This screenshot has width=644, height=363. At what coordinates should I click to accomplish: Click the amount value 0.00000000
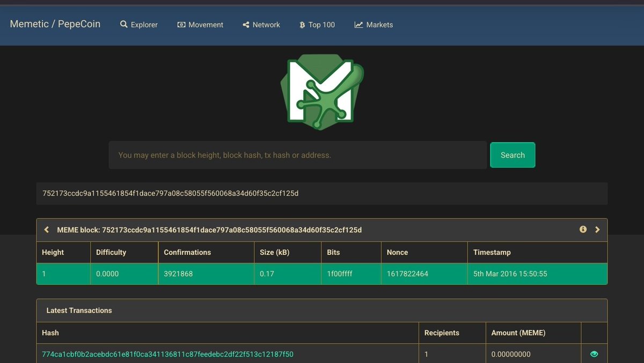pyautogui.click(x=511, y=354)
